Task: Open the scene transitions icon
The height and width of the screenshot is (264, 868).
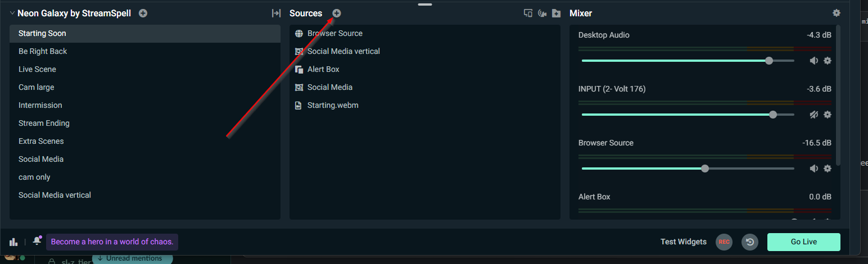Action: (x=276, y=13)
